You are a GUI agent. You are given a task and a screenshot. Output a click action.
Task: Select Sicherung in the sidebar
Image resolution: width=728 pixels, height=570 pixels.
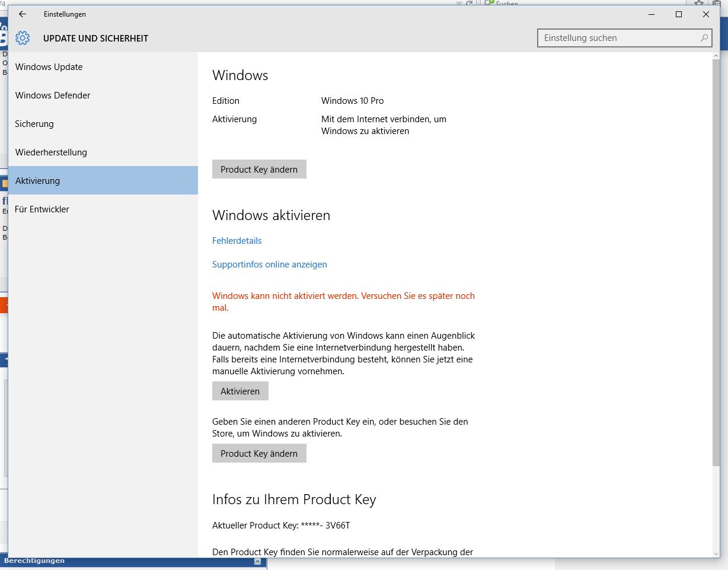tap(103, 124)
